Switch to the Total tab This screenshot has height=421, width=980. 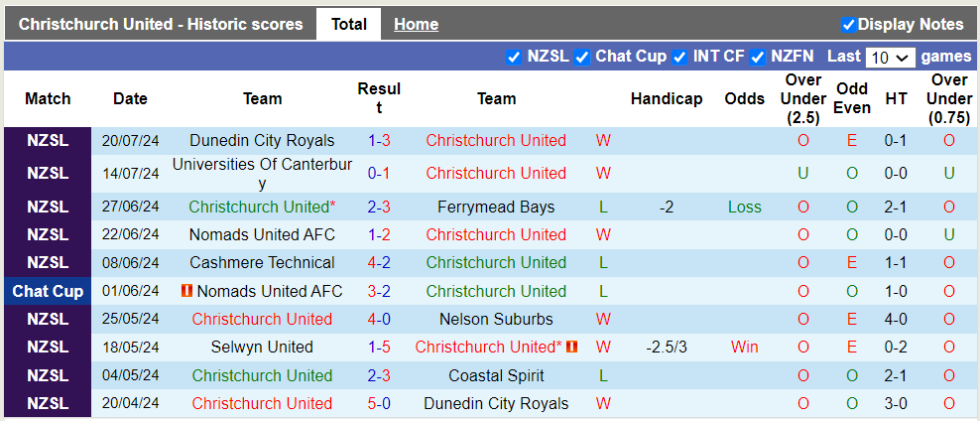tap(349, 25)
